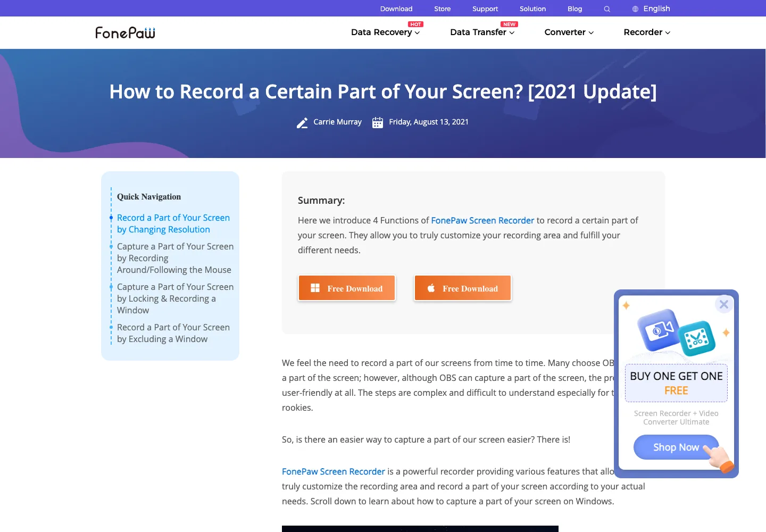Click the FonePaw logo
Viewport: 766px width, 532px height.
pos(125,32)
